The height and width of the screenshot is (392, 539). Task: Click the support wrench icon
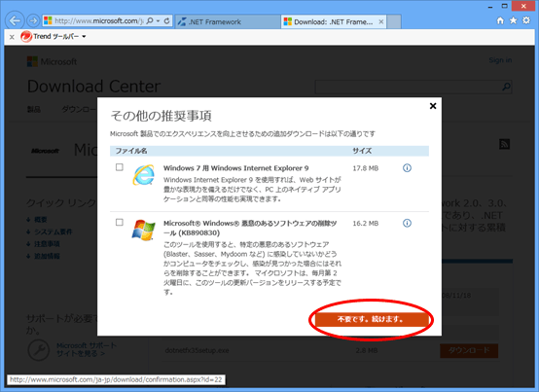(x=38, y=350)
